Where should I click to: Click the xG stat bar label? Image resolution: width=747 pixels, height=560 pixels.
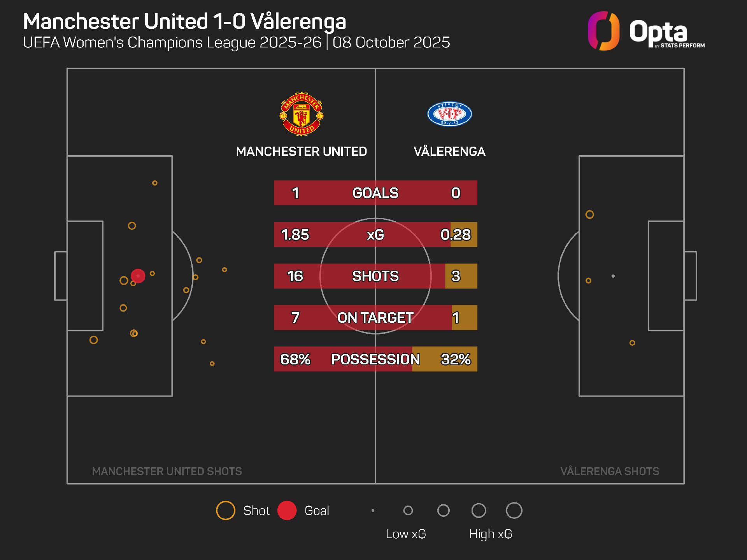[375, 234]
